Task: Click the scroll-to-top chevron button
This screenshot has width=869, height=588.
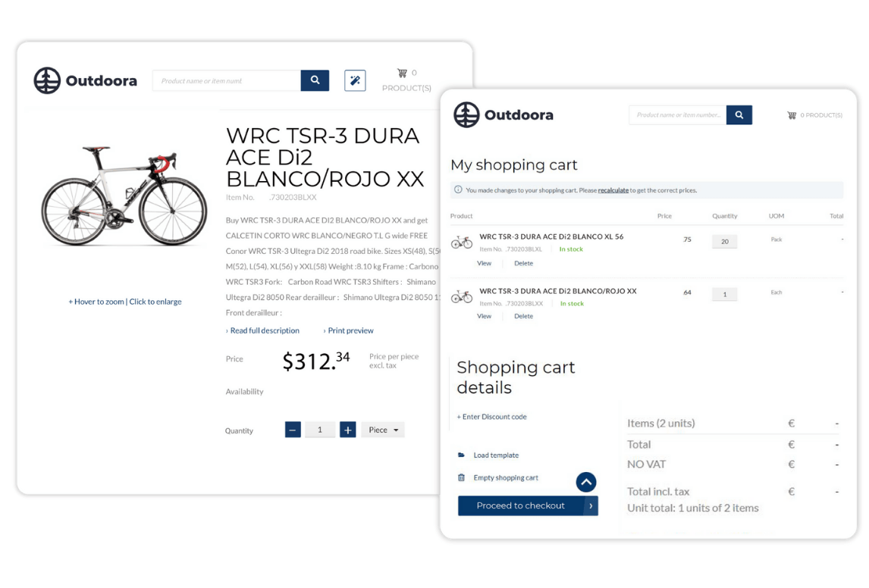Action: 585,482
